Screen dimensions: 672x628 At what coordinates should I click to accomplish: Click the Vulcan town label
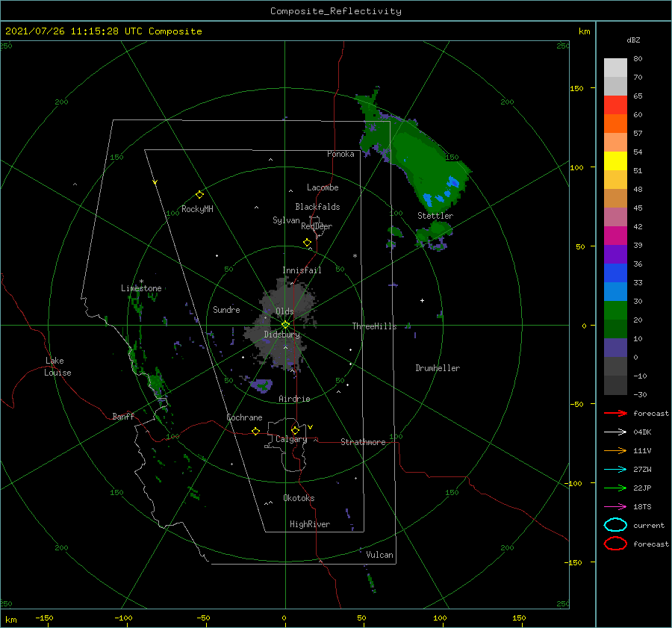point(379,555)
